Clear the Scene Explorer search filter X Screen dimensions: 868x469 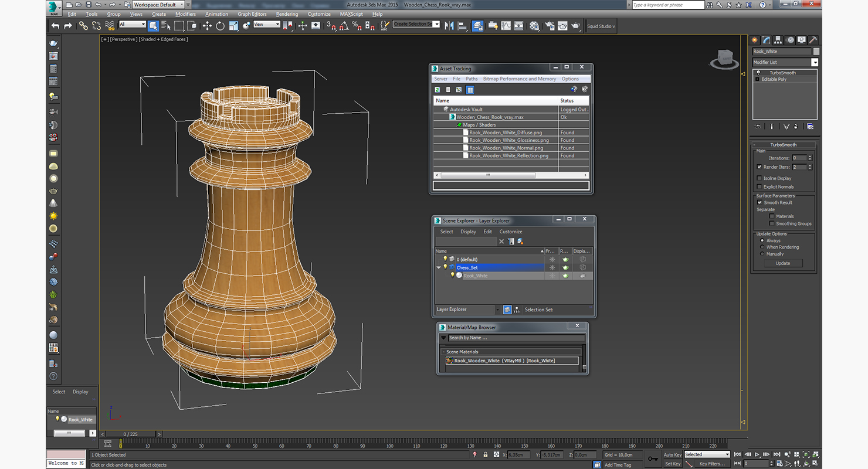(x=501, y=242)
